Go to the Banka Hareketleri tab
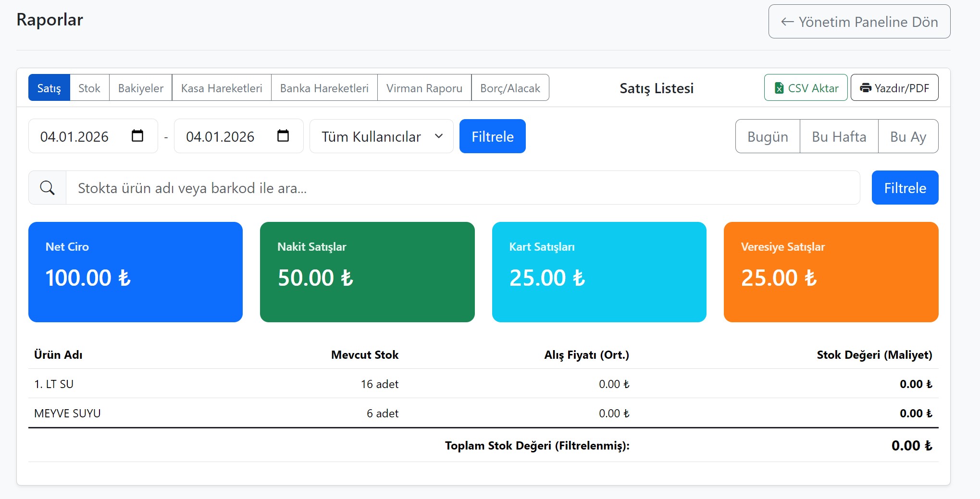The height and width of the screenshot is (499, 980). tap(324, 88)
